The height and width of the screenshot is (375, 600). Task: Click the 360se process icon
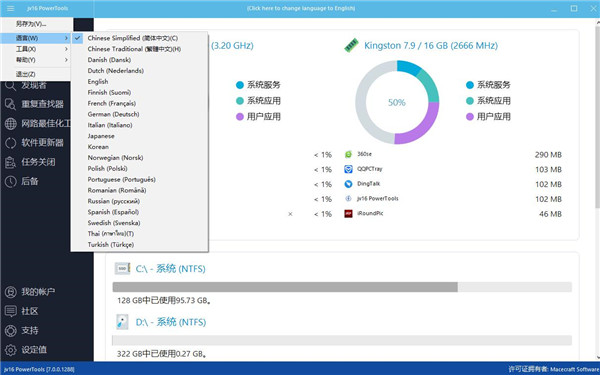pyautogui.click(x=348, y=154)
